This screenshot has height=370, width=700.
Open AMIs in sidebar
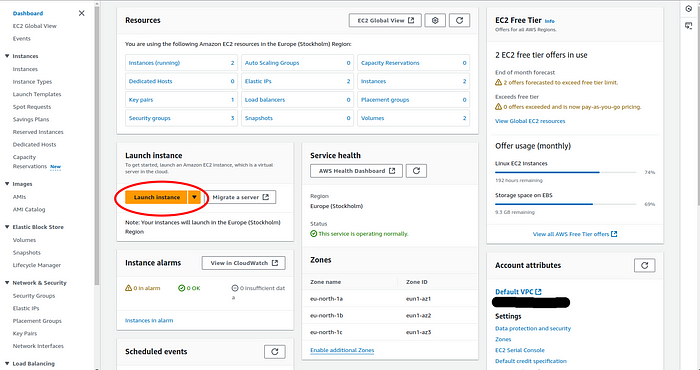coord(19,197)
